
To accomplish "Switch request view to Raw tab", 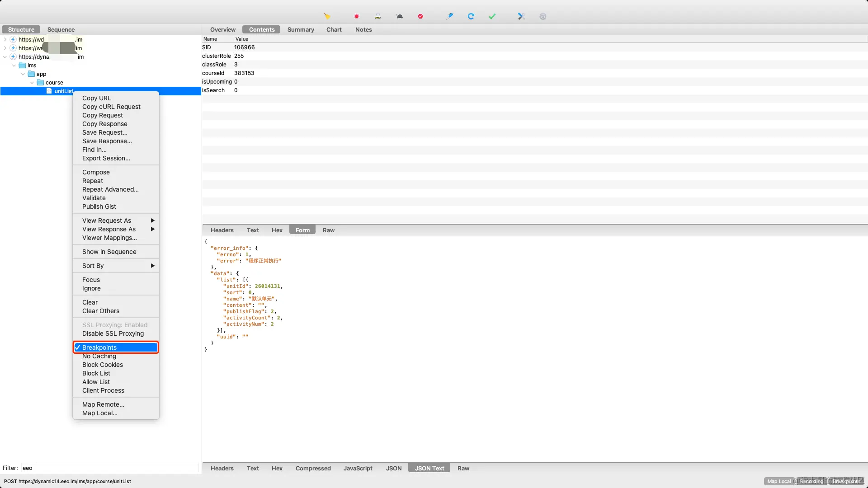I will 329,230.
